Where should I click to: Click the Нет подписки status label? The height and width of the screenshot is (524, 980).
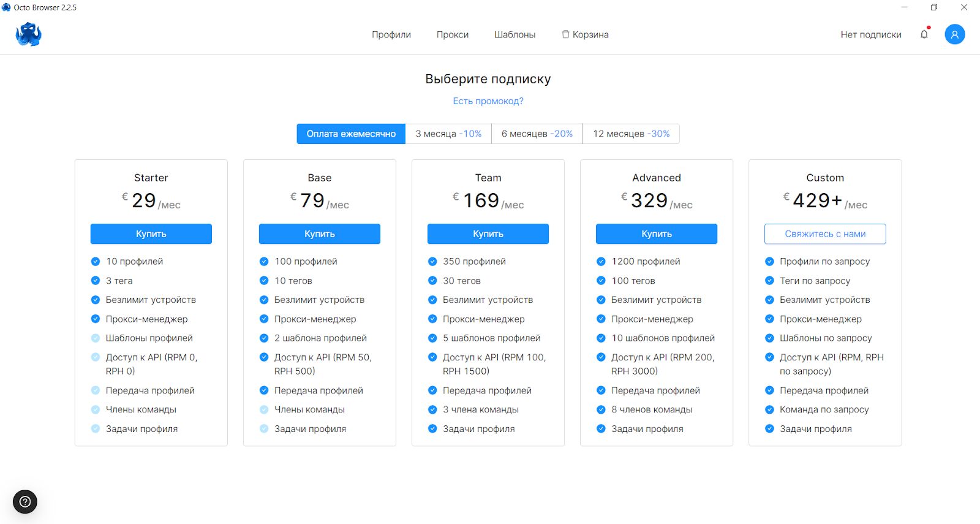click(x=871, y=34)
